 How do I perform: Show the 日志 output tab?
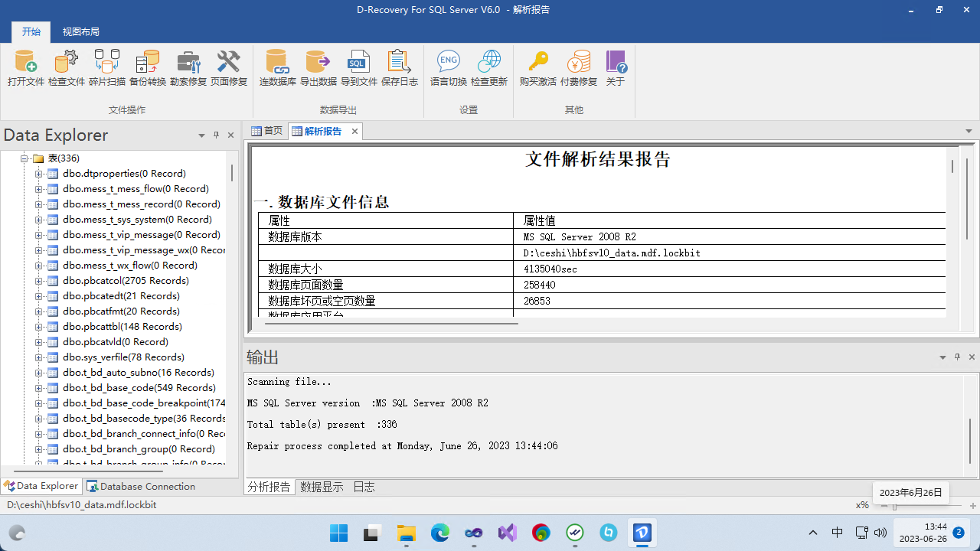[364, 487]
